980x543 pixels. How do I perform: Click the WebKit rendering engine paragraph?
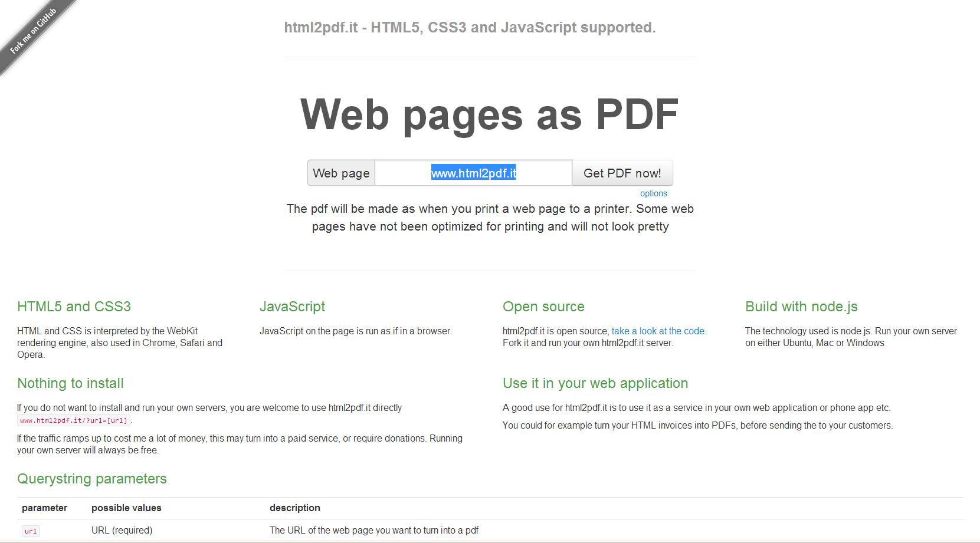tap(120, 343)
